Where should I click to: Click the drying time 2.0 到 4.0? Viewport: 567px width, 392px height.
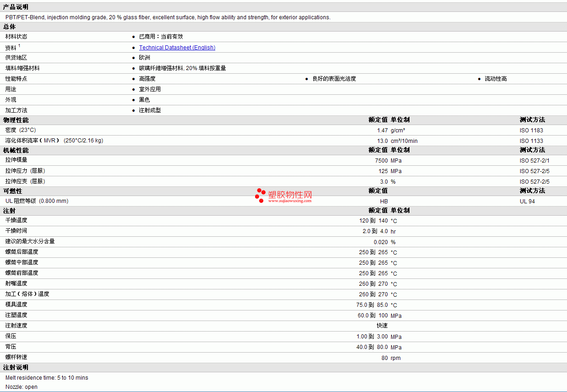(375, 231)
